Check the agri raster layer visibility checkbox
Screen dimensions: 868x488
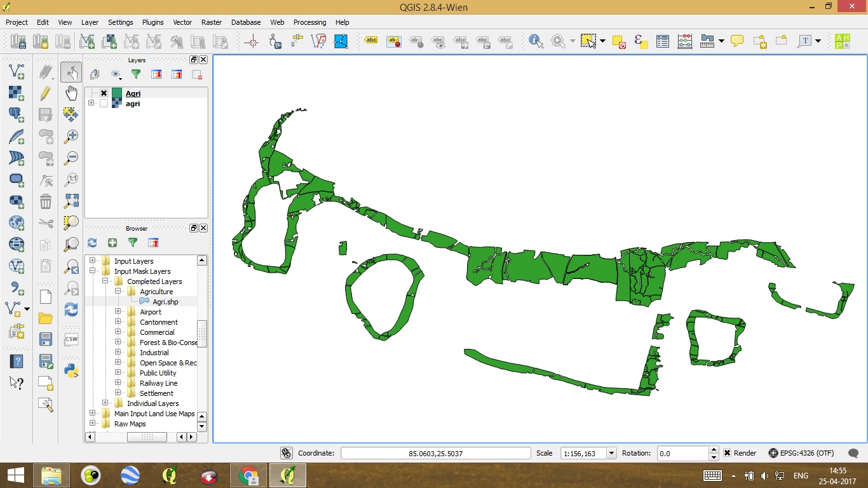104,104
